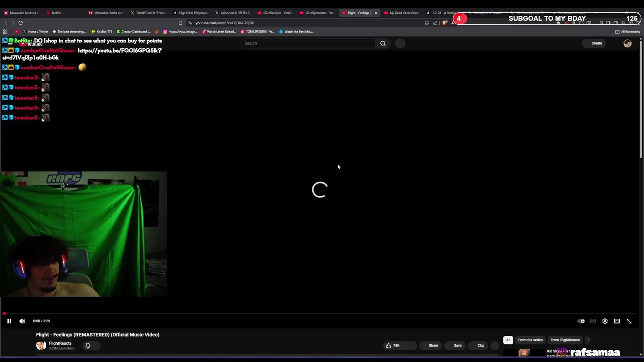Click the voice search microphone button
The width and height of the screenshot is (644, 362).
click(x=400, y=43)
